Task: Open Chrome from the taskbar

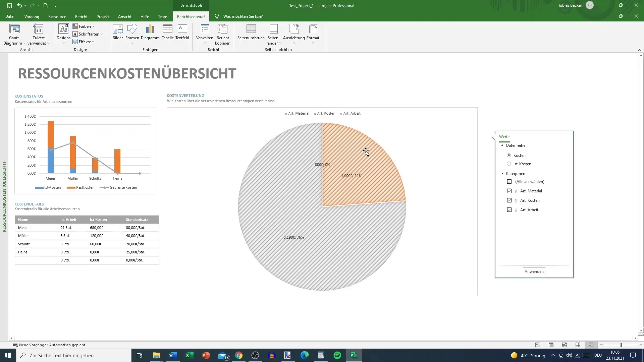Action: 238,355
